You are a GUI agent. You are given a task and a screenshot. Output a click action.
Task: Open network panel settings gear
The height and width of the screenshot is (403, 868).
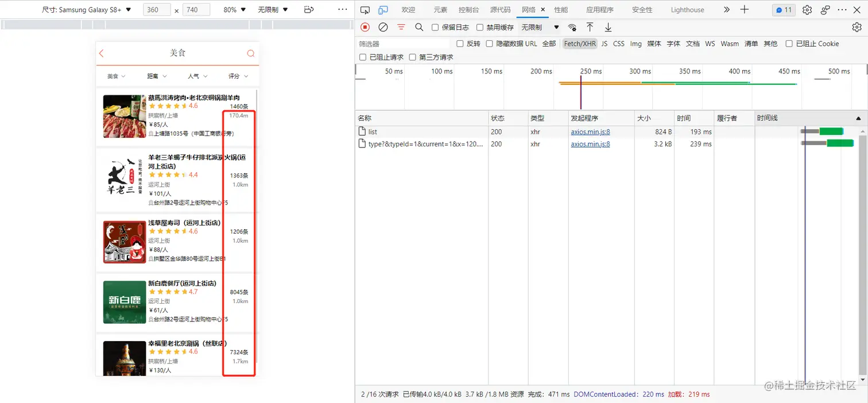coord(857,27)
